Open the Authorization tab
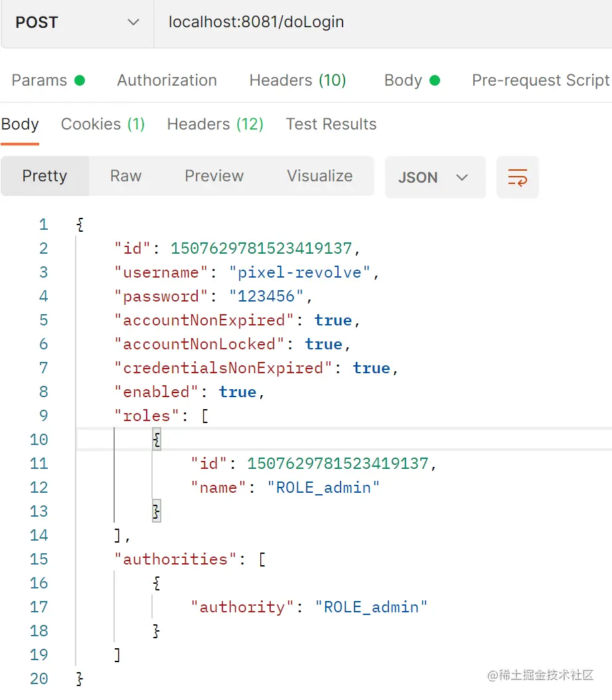The image size is (612, 700). pos(167,80)
